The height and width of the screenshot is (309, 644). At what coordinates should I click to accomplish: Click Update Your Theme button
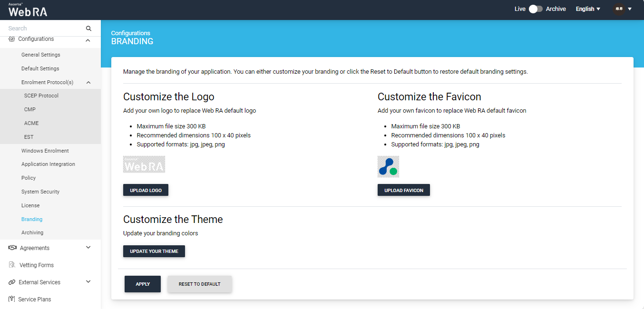[154, 251]
